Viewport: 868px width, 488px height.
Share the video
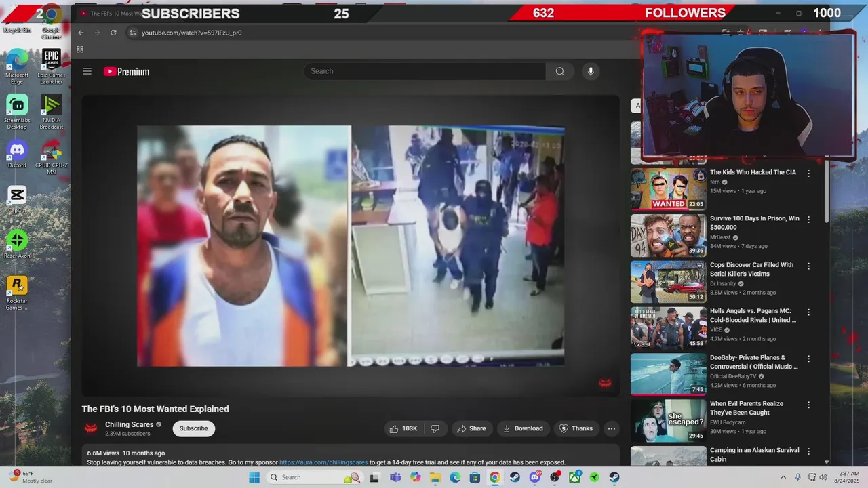(x=471, y=428)
